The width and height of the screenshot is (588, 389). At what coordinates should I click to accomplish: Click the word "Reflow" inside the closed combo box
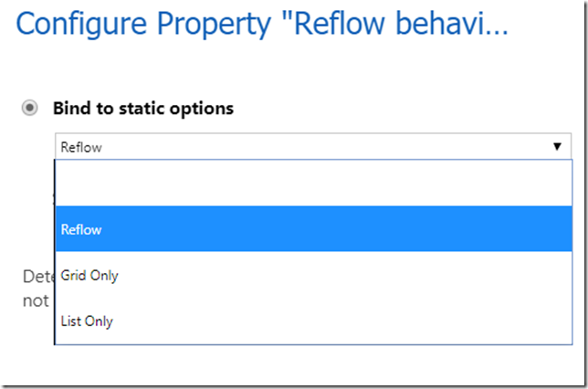pyautogui.click(x=80, y=146)
